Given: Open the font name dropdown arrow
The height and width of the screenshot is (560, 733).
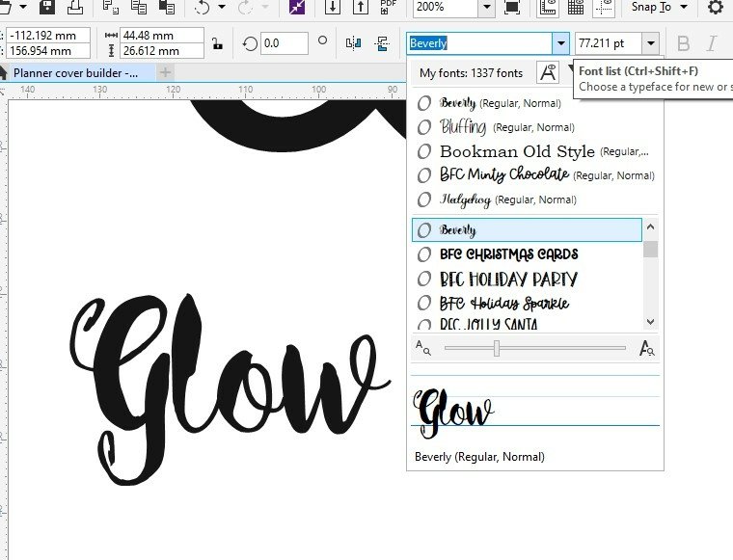Looking at the screenshot, I should [x=560, y=43].
